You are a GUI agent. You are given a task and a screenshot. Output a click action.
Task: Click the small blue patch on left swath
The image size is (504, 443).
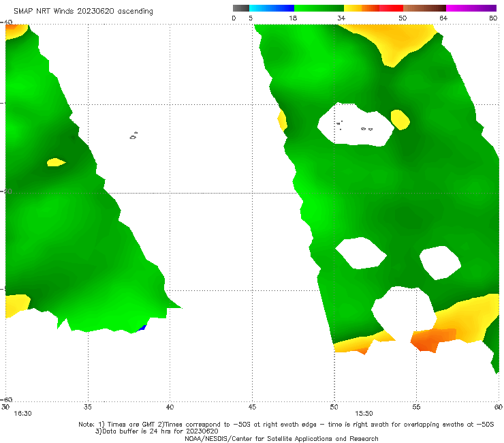(142, 328)
